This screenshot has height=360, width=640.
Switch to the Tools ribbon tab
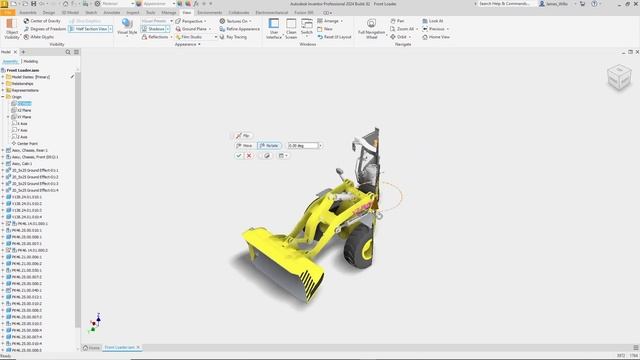[x=151, y=13]
